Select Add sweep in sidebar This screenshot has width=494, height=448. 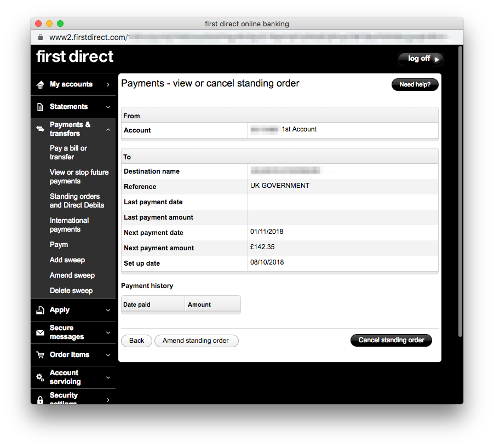coord(67,260)
